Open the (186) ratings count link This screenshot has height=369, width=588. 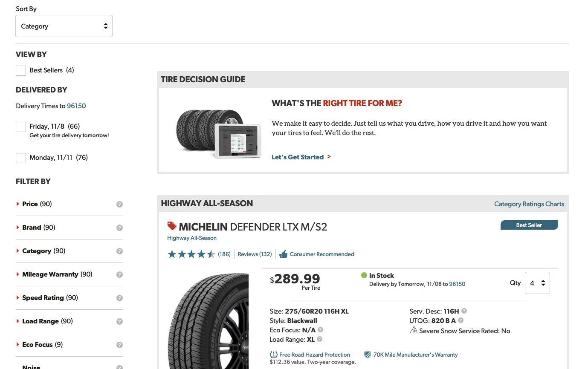click(x=224, y=254)
